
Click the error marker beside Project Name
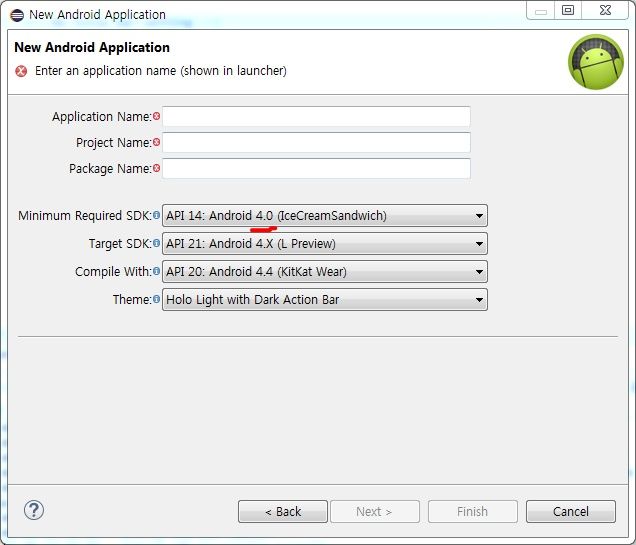pyautogui.click(x=157, y=142)
